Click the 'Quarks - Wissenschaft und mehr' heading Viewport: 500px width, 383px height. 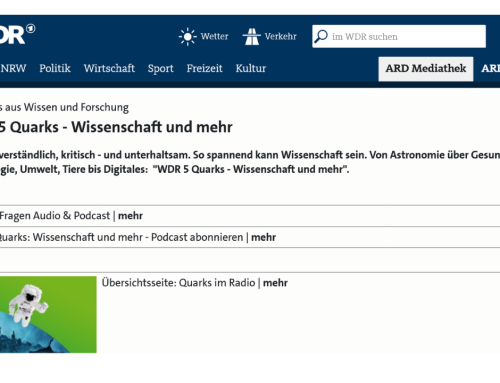(x=121, y=127)
